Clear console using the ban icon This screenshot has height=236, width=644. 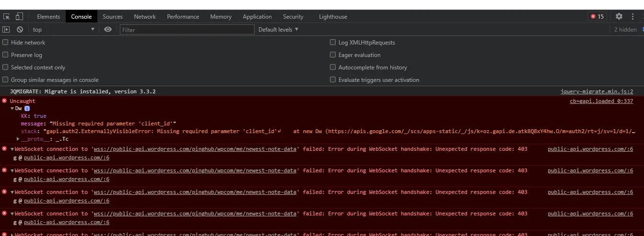click(x=20, y=29)
